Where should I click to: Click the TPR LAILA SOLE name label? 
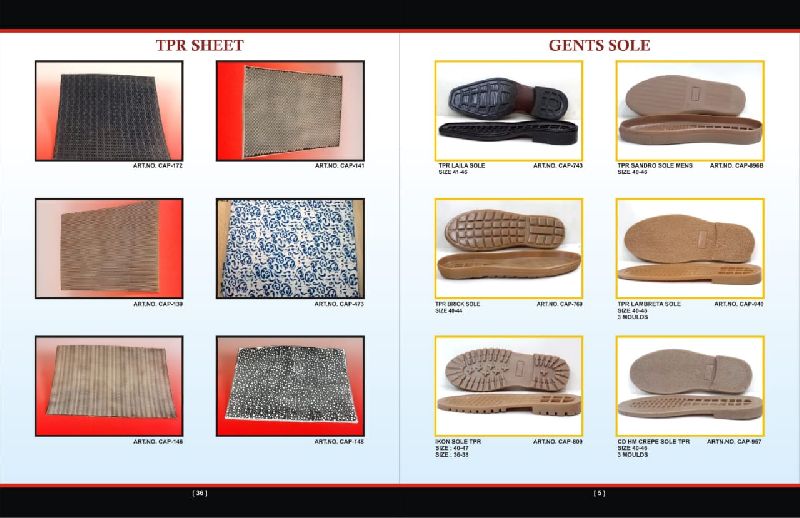tap(461, 165)
